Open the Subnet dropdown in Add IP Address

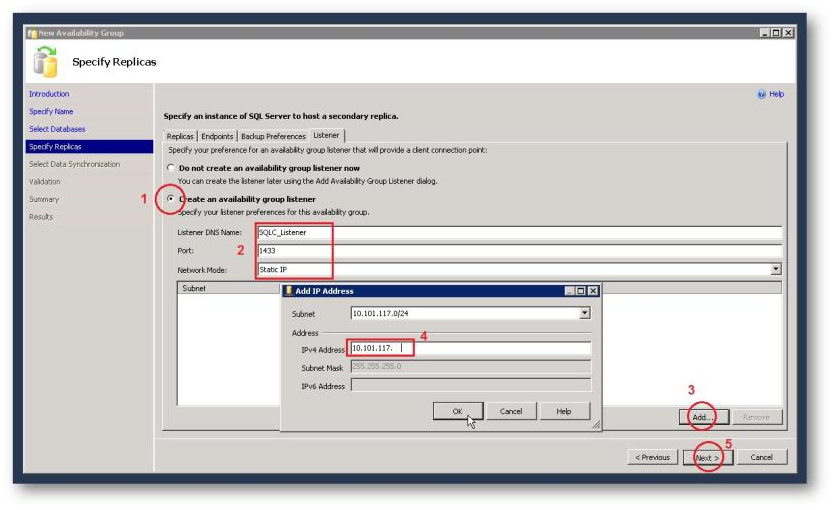pos(584,313)
